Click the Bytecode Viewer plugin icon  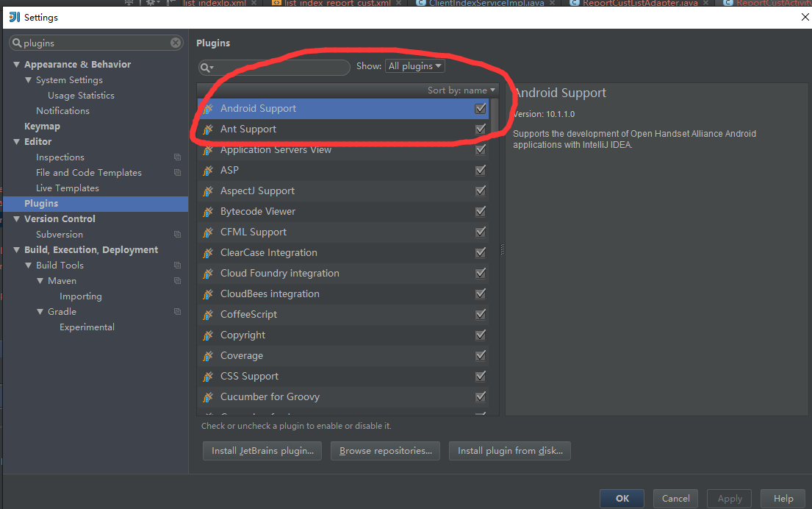click(x=208, y=212)
